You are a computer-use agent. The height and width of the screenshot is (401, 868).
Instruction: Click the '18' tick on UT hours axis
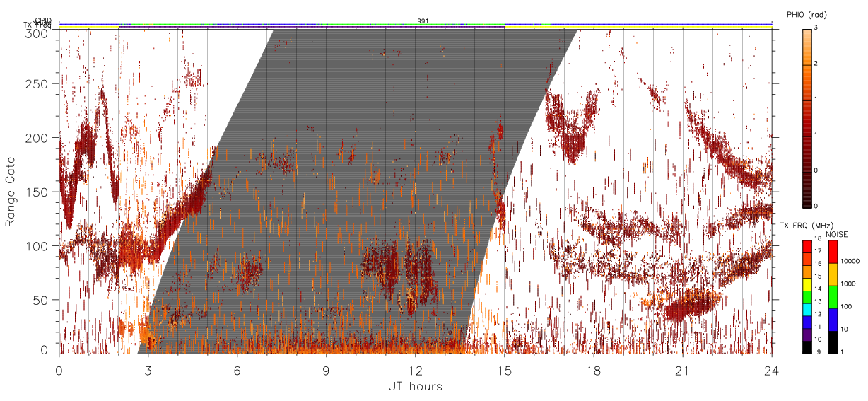pyautogui.click(x=593, y=370)
